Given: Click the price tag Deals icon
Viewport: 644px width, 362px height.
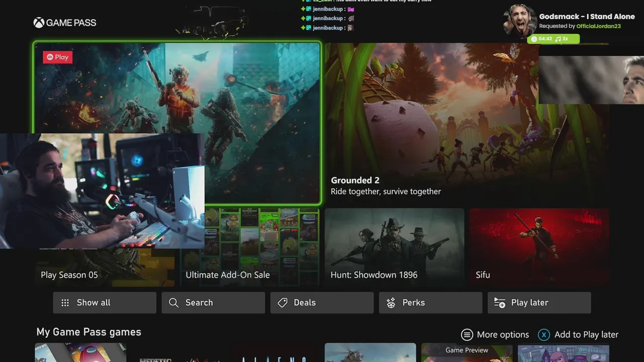Looking at the screenshot, I should point(282,303).
